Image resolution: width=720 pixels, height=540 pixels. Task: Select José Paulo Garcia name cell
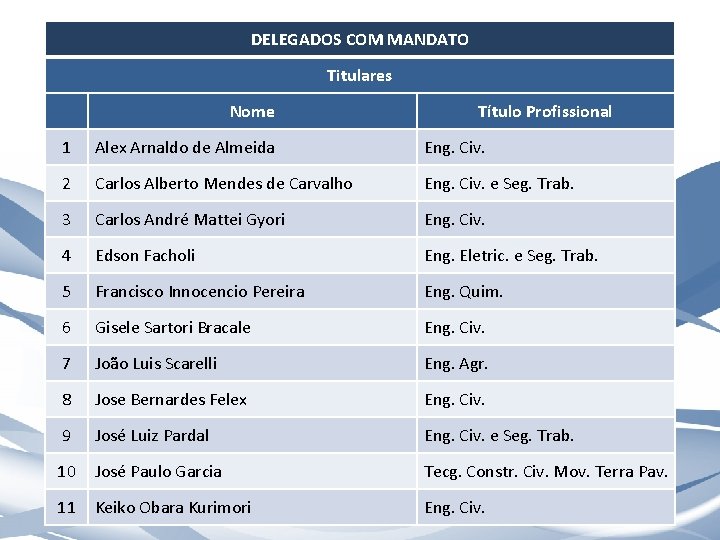tap(252, 472)
